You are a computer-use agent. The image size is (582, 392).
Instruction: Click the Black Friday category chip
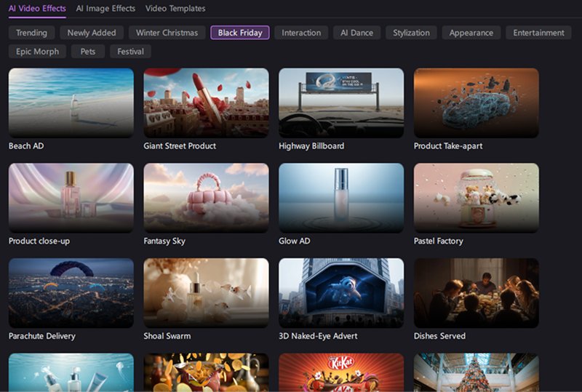click(x=240, y=33)
